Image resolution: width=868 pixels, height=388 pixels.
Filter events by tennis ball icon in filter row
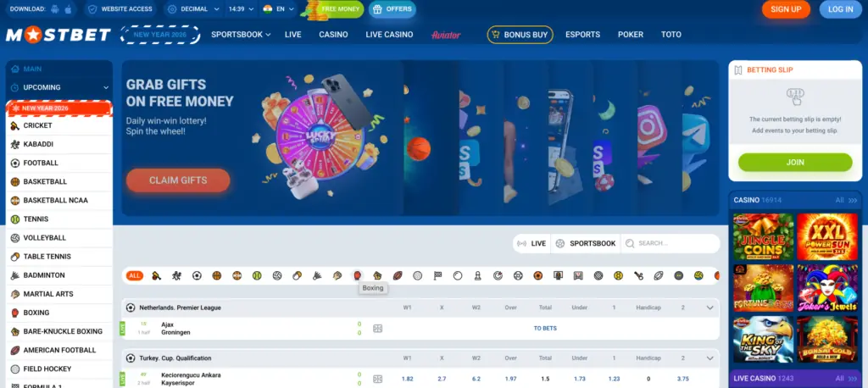coord(257,275)
